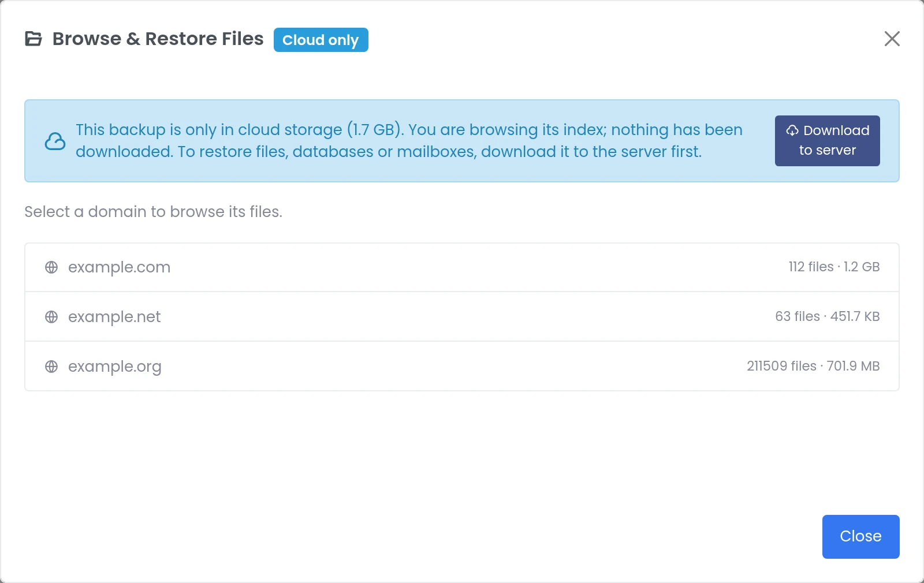The height and width of the screenshot is (583, 924).
Task: Click the Cloud only badge
Action: (x=321, y=40)
